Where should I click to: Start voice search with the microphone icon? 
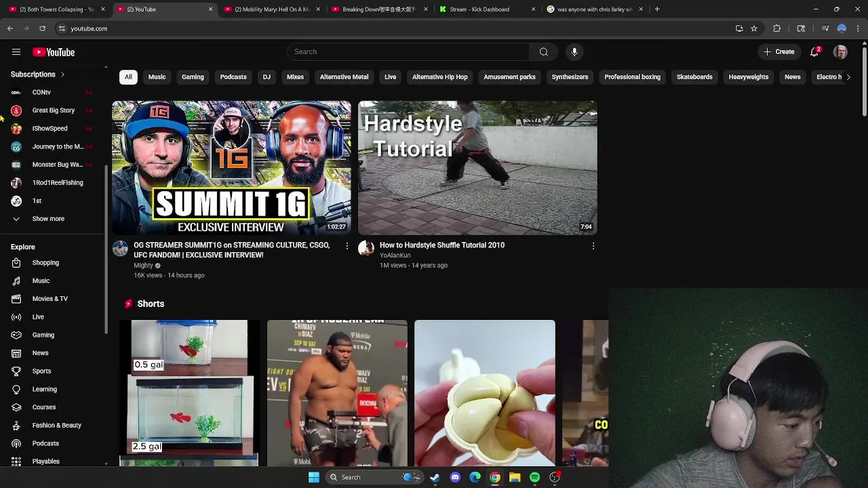tap(574, 52)
